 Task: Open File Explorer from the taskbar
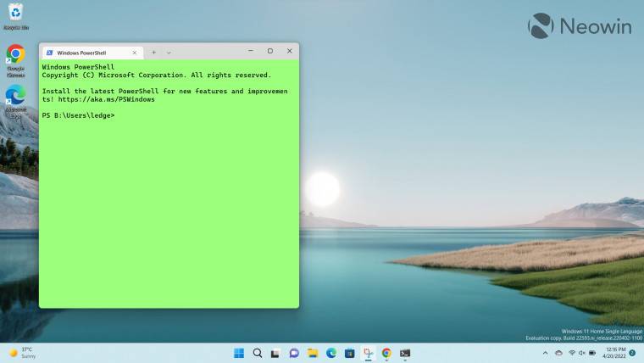[x=313, y=353]
